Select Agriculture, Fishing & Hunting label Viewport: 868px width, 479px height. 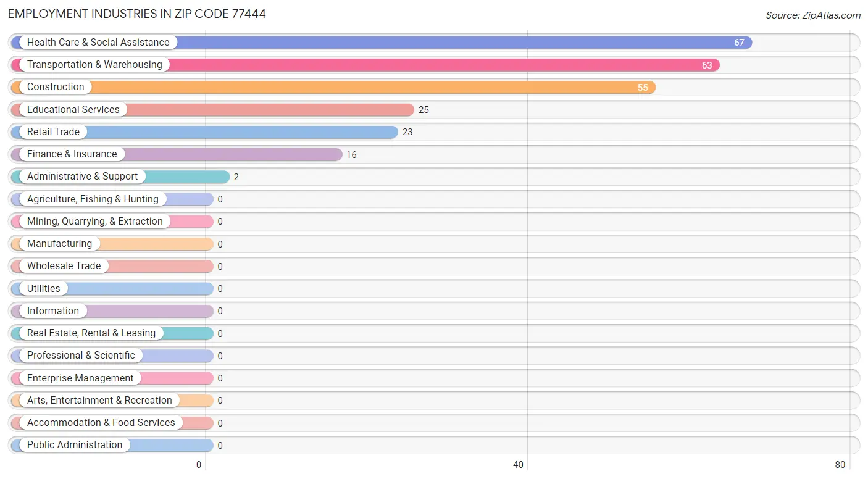click(93, 199)
